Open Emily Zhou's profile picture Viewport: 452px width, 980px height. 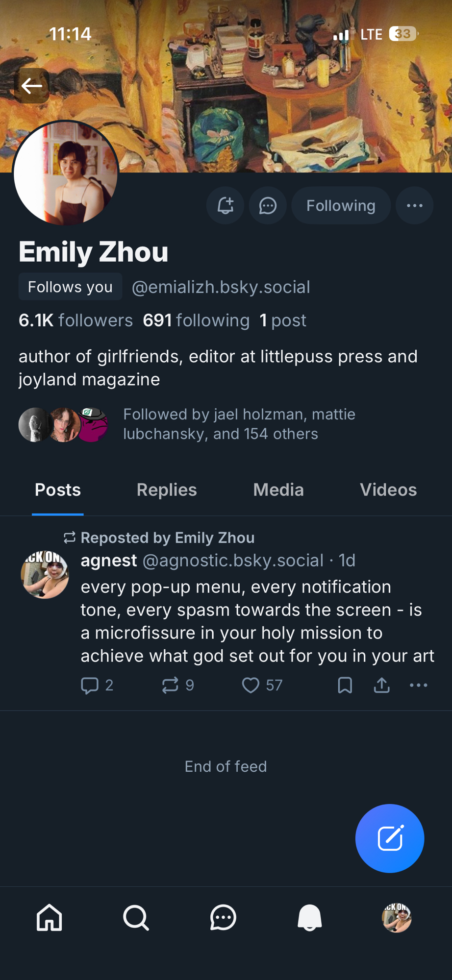coord(66,173)
